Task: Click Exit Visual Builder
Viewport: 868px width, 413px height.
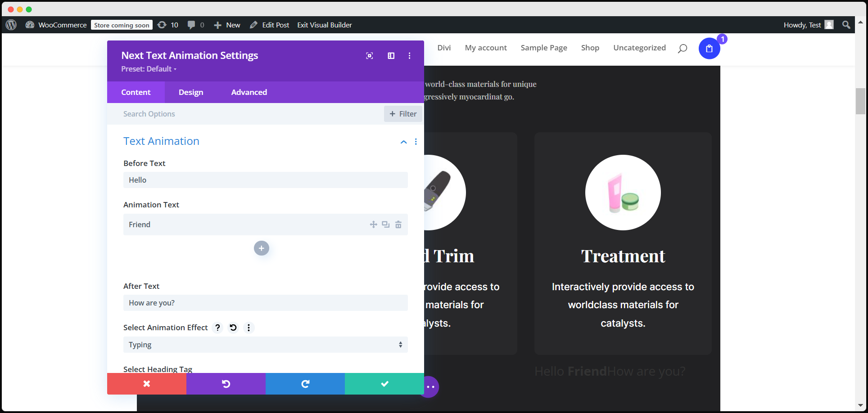Action: point(325,25)
